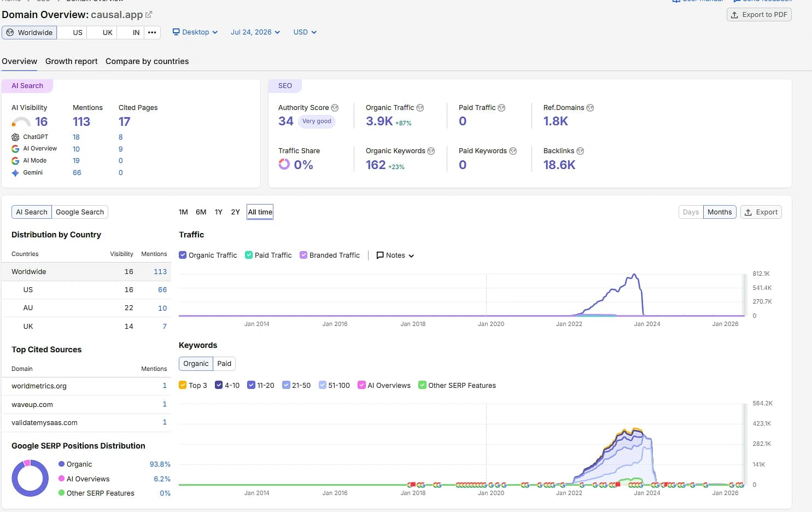Click the SEO section label

pos(285,86)
